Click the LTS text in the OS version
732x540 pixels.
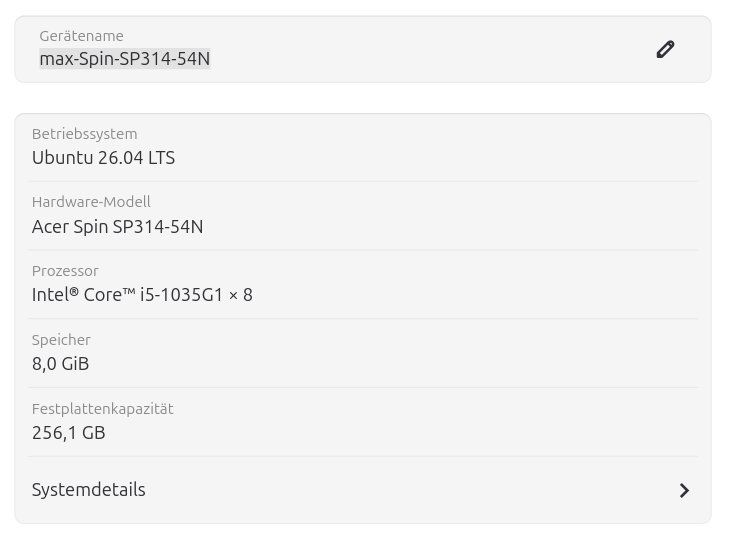click(162, 158)
